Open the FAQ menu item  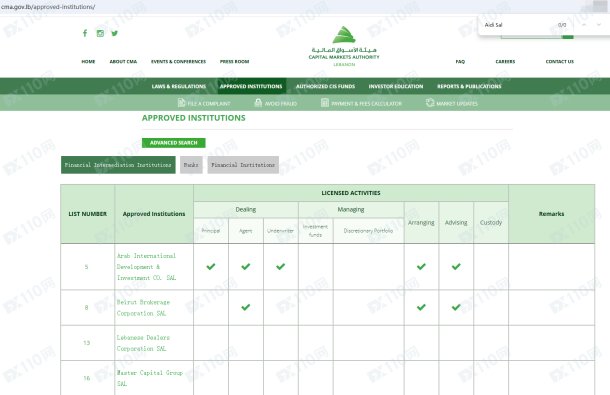[x=460, y=61]
